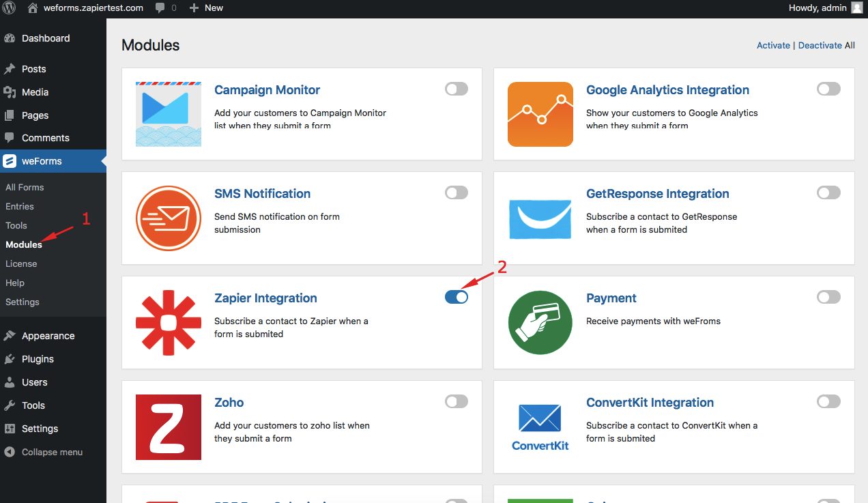The image size is (868, 503).
Task: Click the green Payment card-in-hand logo
Action: pos(540,323)
